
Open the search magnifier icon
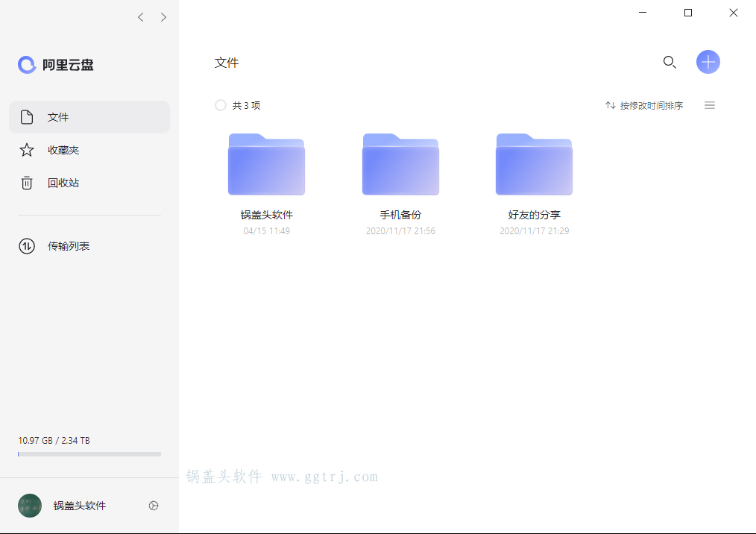point(670,62)
